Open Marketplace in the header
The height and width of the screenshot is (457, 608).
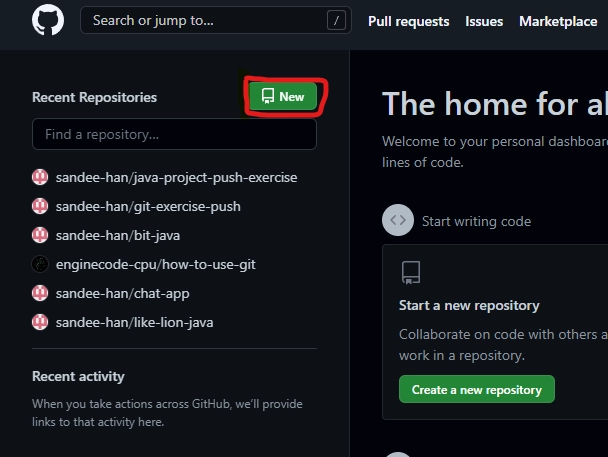pyautogui.click(x=558, y=21)
